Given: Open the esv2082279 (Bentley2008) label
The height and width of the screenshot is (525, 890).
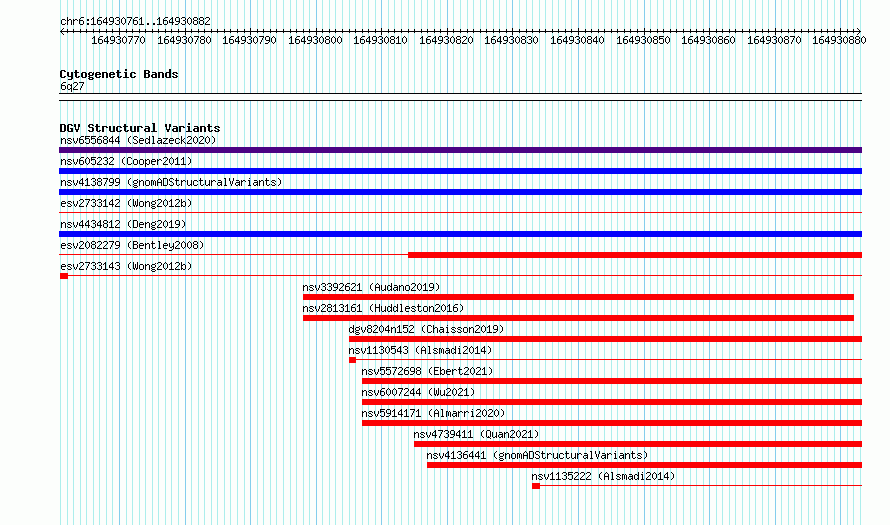Looking at the screenshot, I should 132,245.
